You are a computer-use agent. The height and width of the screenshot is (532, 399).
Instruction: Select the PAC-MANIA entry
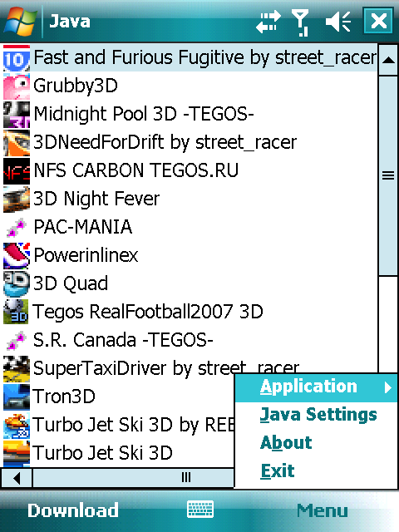[83, 227]
